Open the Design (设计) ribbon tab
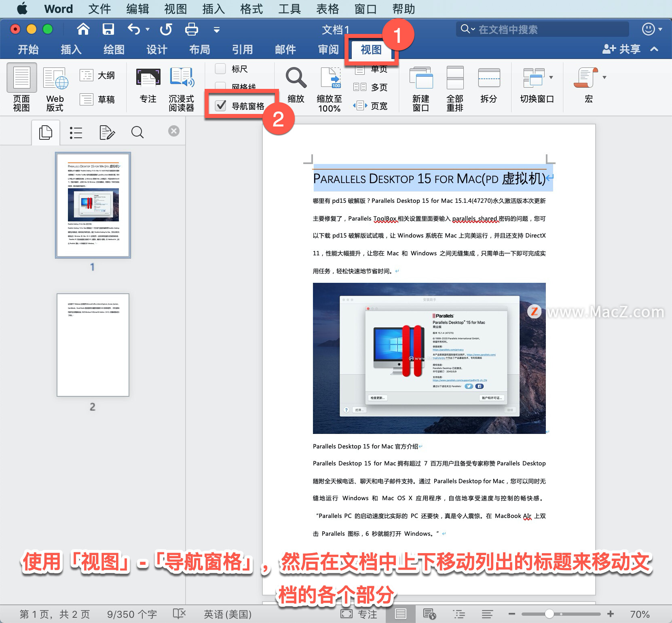This screenshot has height=623, width=672. pos(157,49)
